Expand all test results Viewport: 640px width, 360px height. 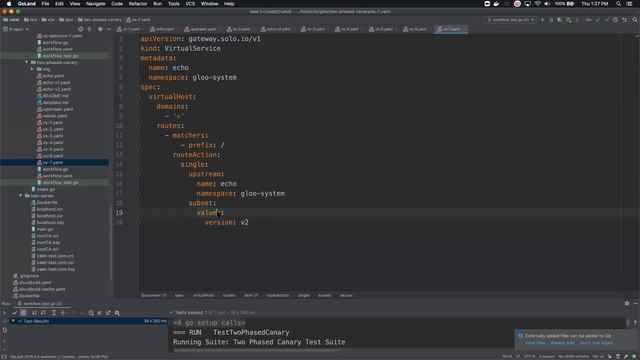pyautogui.click(x=53, y=313)
